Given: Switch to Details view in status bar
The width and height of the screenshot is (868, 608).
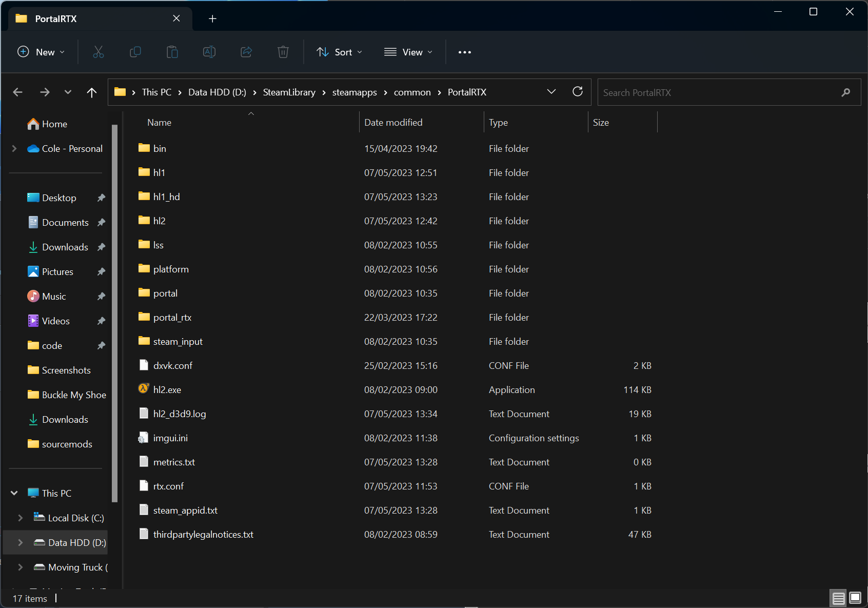Looking at the screenshot, I should coord(838,598).
